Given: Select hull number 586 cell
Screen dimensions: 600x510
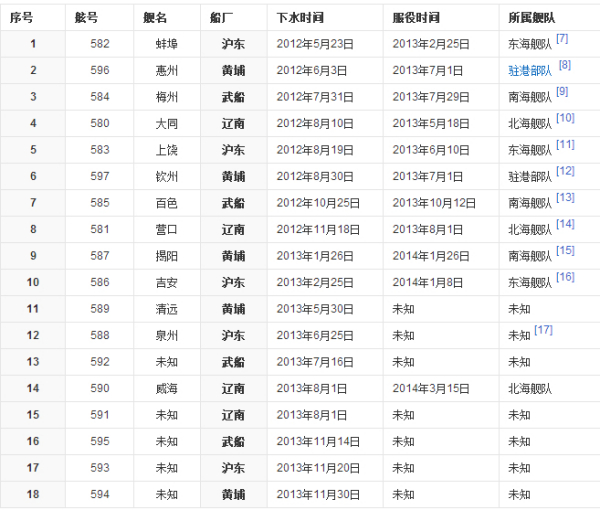Looking at the screenshot, I should (x=100, y=282).
